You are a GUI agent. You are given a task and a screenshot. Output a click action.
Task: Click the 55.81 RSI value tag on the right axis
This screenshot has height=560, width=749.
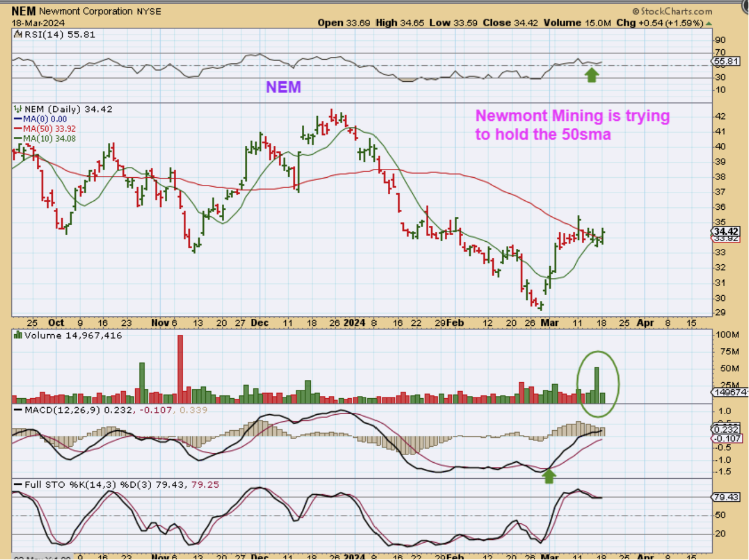(725, 61)
